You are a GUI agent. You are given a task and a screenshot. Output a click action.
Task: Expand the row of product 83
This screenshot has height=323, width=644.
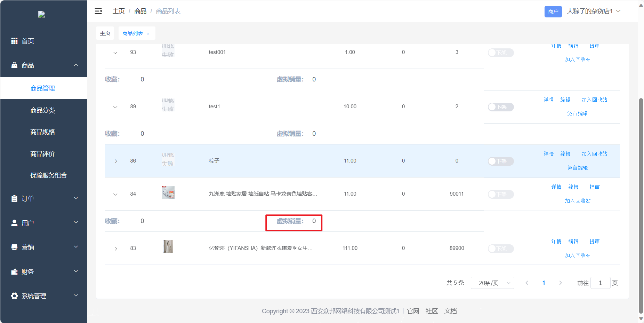coord(116,249)
